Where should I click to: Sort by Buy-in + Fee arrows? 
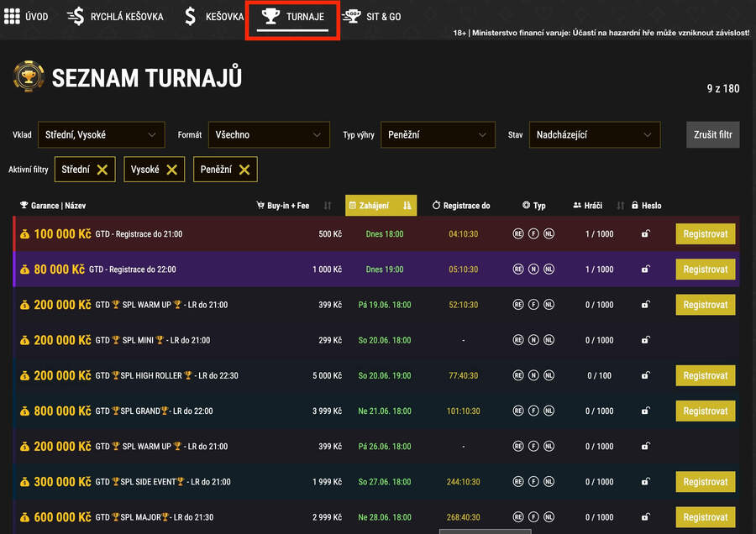tap(328, 206)
